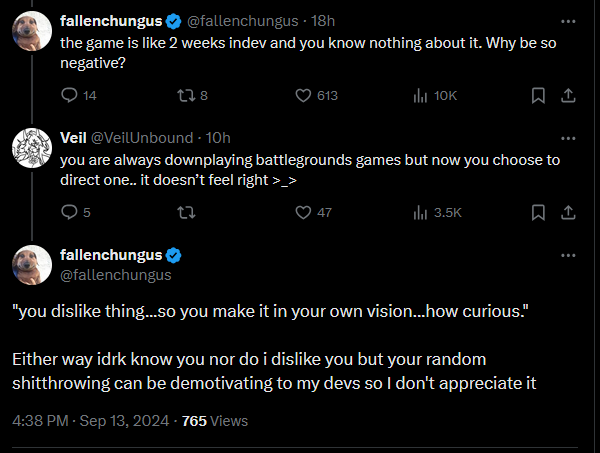This screenshot has height=453, width=600.
Task: Share Veil's tweet
Action: tap(568, 212)
